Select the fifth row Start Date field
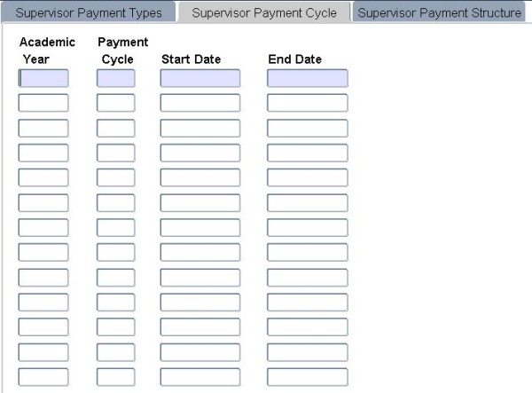Viewport: 532px width, 393px height. click(200, 177)
